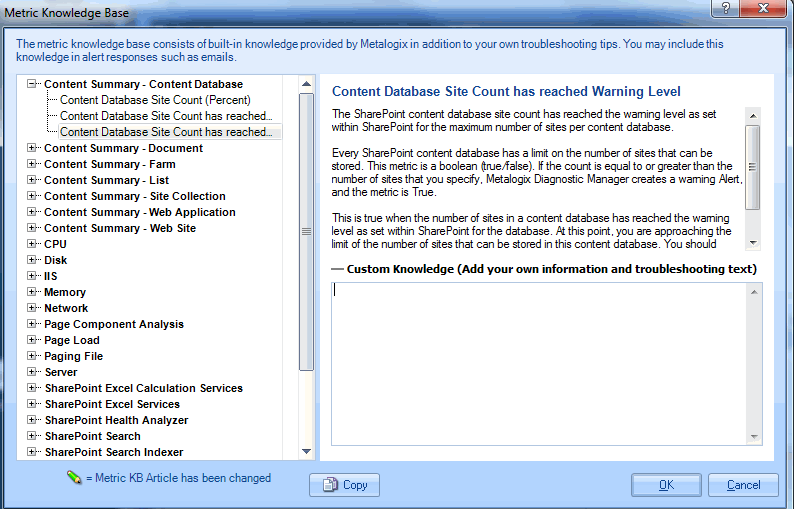The height and width of the screenshot is (509, 794).
Task: Expand the Server node
Action: (x=31, y=372)
